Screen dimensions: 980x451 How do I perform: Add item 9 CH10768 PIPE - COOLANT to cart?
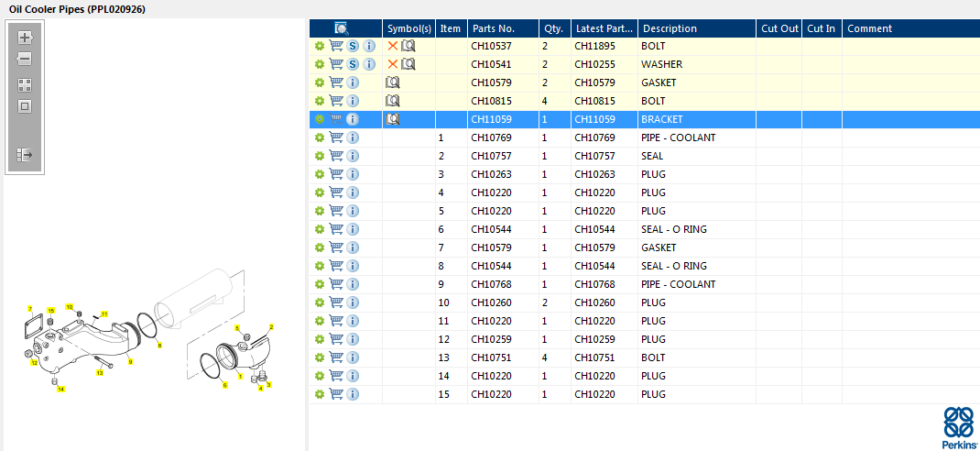click(336, 284)
